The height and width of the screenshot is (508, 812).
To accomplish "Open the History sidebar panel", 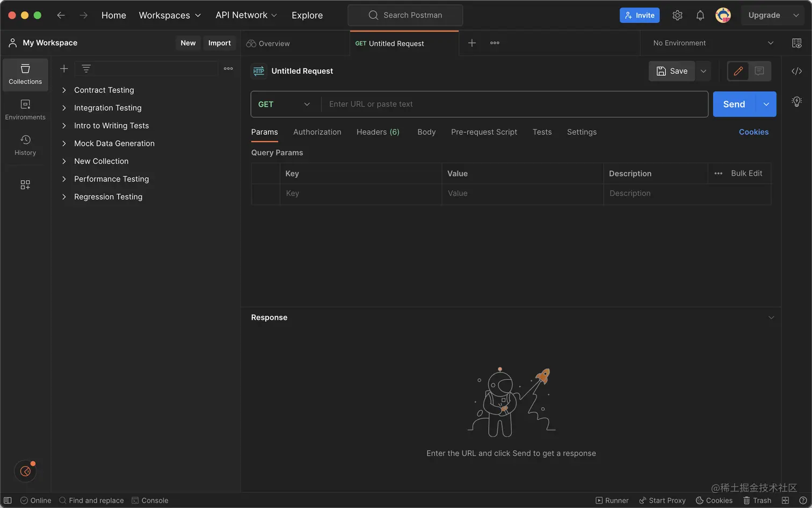I will pyautogui.click(x=25, y=145).
